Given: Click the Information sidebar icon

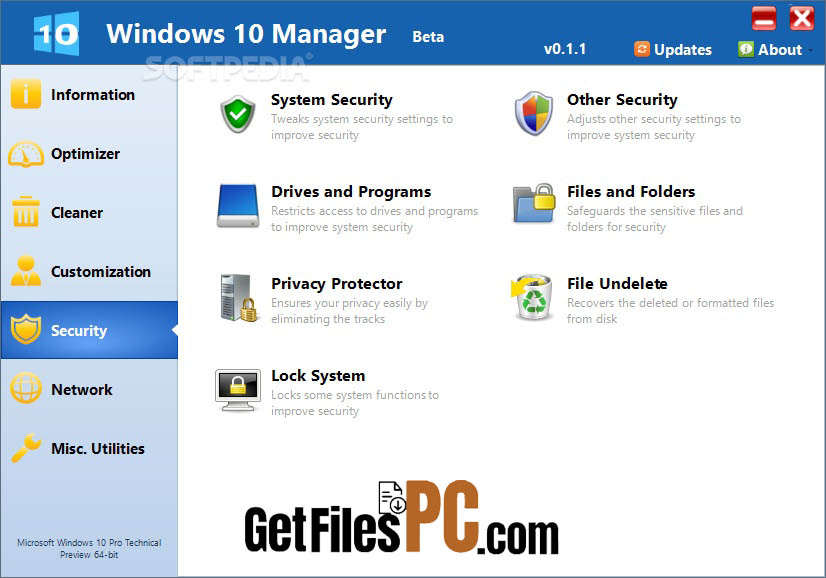Looking at the screenshot, I should tap(25, 94).
